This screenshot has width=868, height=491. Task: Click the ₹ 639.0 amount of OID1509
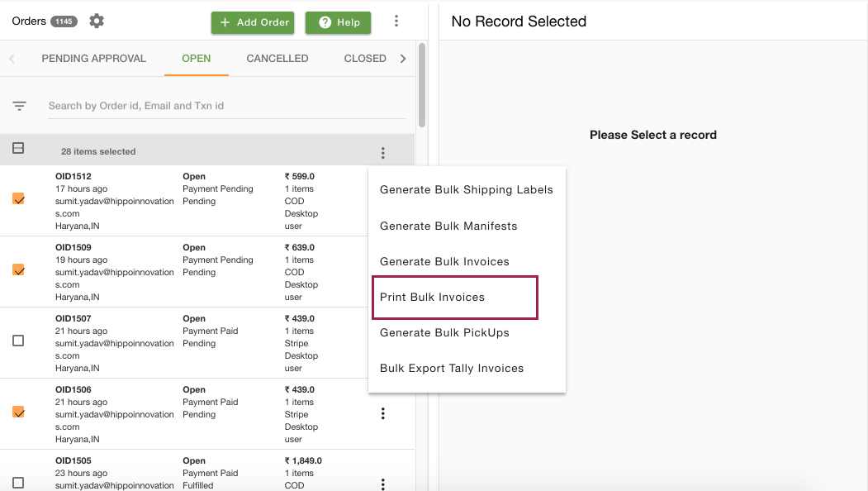[x=300, y=247]
